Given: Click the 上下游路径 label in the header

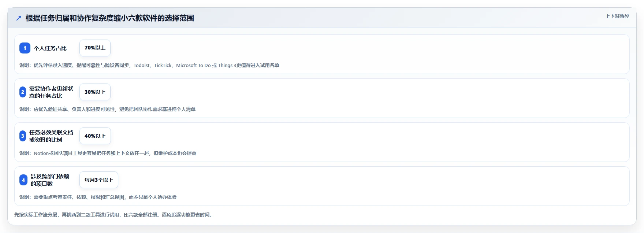Looking at the screenshot, I should point(617,16).
